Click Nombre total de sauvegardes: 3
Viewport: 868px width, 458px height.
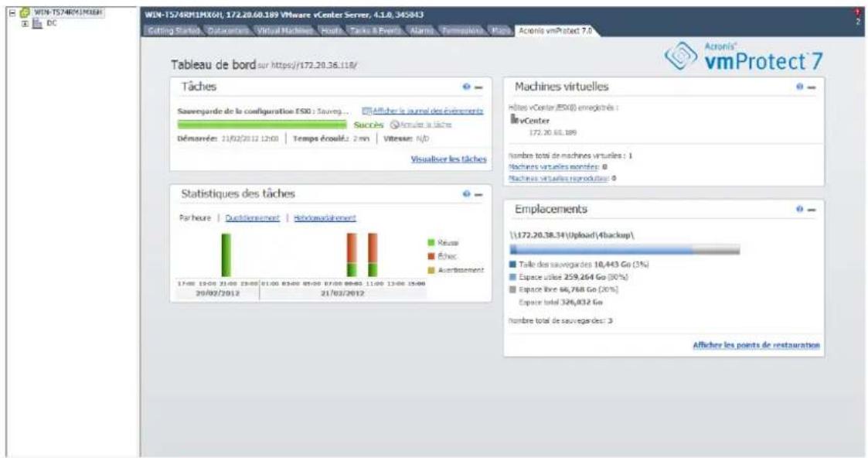coord(560,320)
